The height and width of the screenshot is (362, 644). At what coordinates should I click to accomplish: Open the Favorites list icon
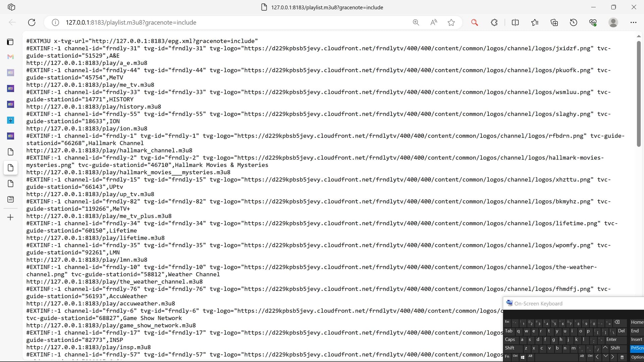tap(535, 22)
